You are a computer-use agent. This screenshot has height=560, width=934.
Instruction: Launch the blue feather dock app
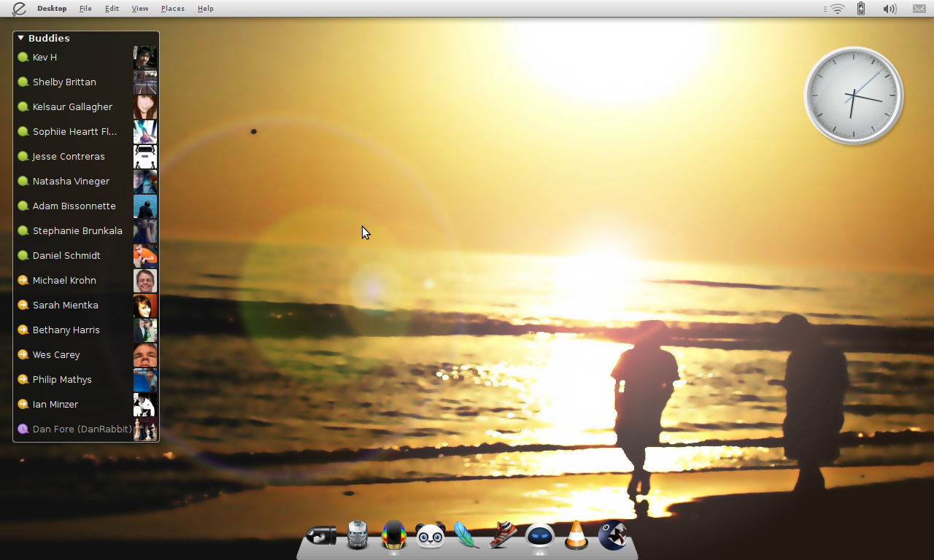[466, 535]
